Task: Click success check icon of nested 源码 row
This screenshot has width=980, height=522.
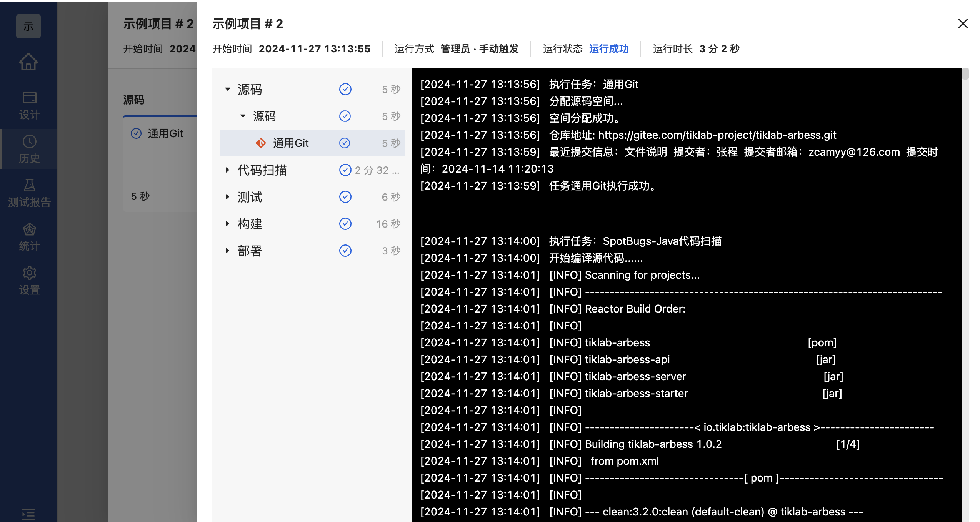Action: click(x=345, y=116)
